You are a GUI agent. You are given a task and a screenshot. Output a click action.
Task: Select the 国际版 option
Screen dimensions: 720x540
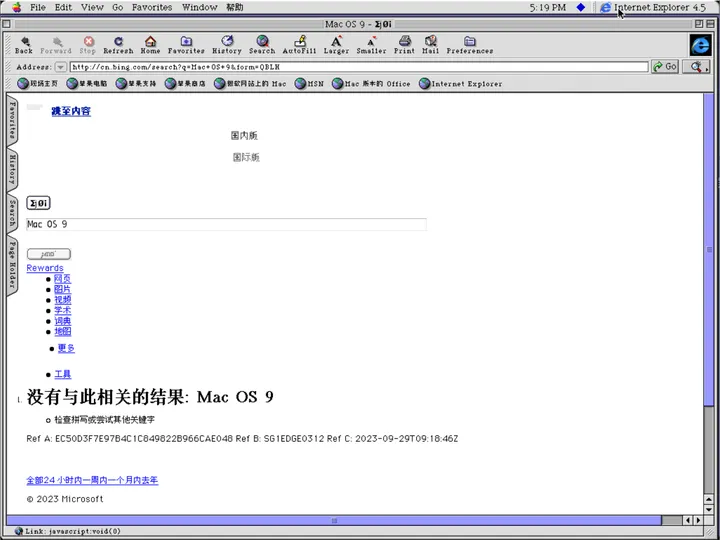pyautogui.click(x=246, y=158)
